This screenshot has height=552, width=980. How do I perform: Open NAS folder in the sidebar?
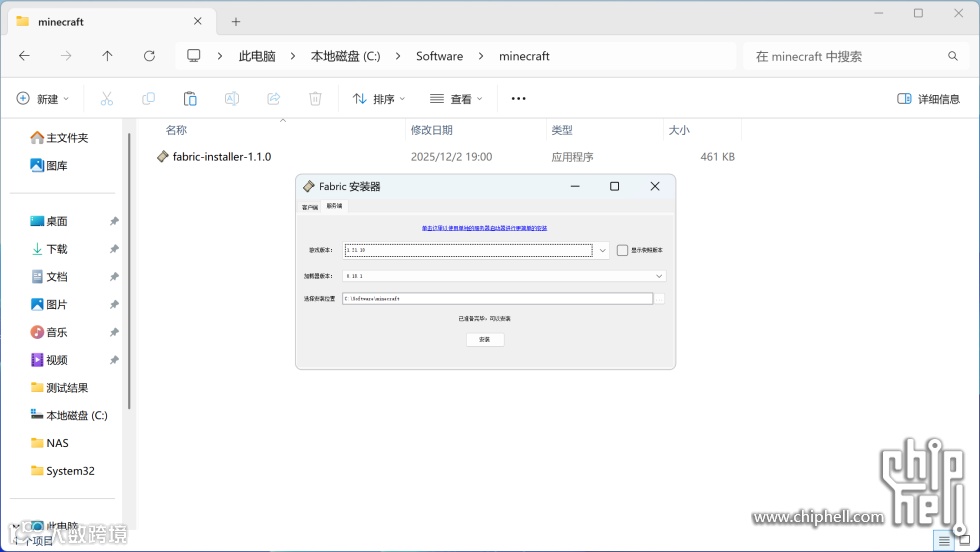tap(49, 443)
